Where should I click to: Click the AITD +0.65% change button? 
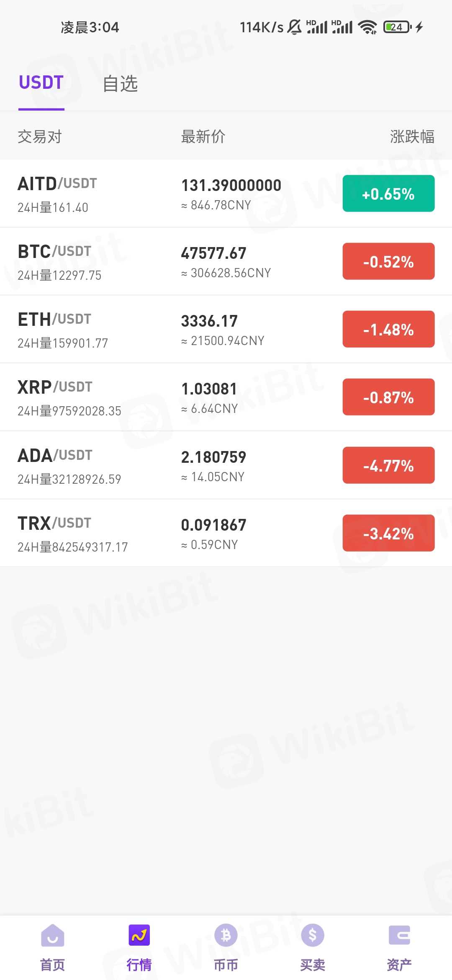[388, 193]
